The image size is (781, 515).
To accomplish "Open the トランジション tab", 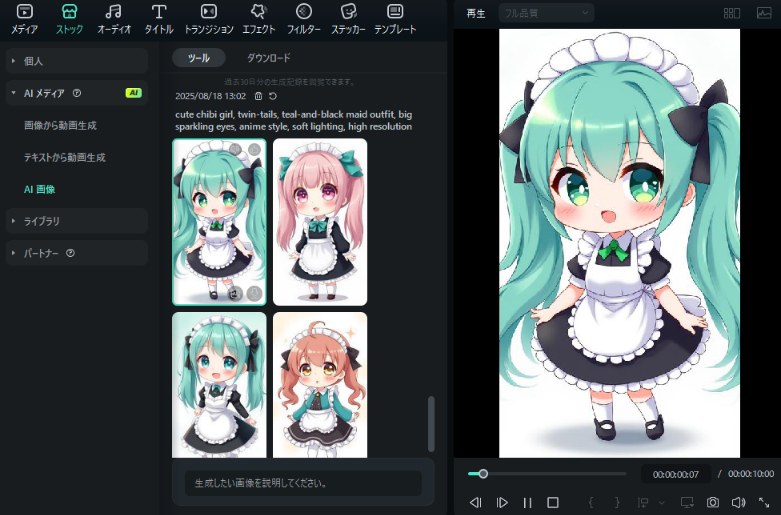I will pyautogui.click(x=209, y=19).
